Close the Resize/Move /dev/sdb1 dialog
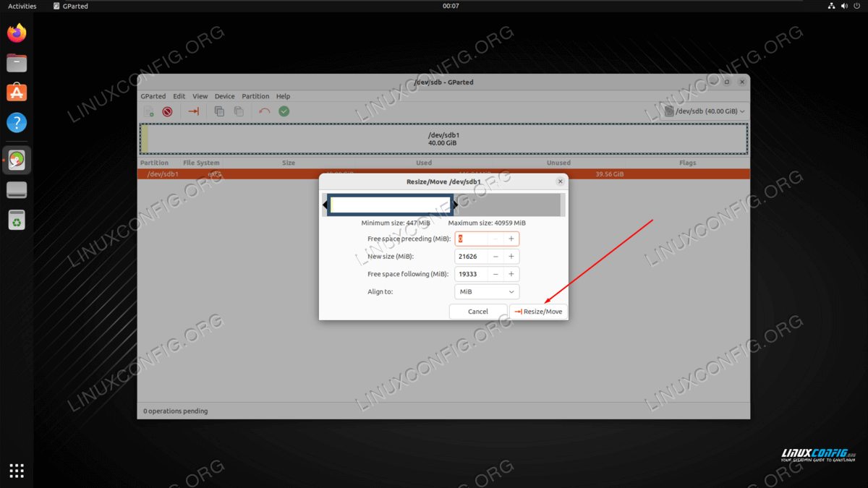Screen dimensions: 868x488 [x=560, y=181]
